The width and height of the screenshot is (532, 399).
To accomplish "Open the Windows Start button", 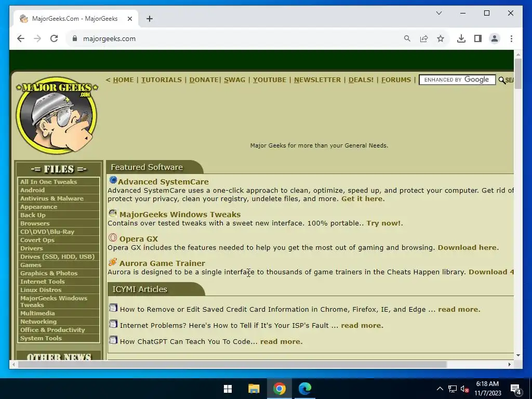I will (x=228, y=389).
